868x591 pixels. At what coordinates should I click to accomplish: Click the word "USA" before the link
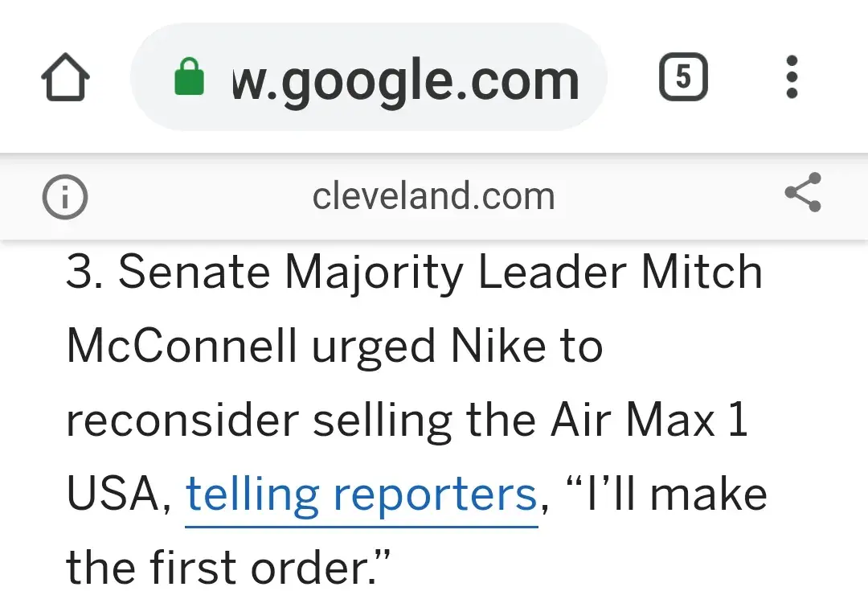(x=117, y=494)
